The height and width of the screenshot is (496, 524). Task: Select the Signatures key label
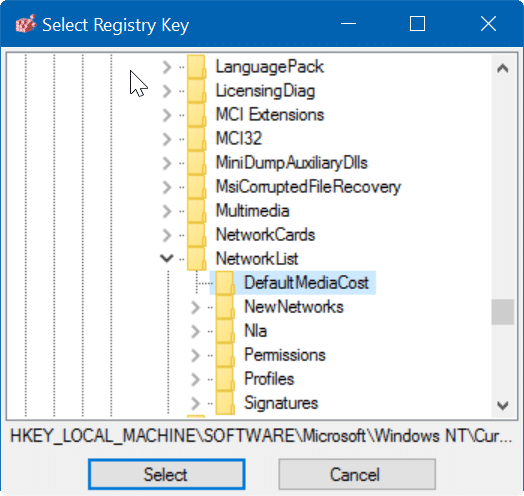[x=281, y=404]
